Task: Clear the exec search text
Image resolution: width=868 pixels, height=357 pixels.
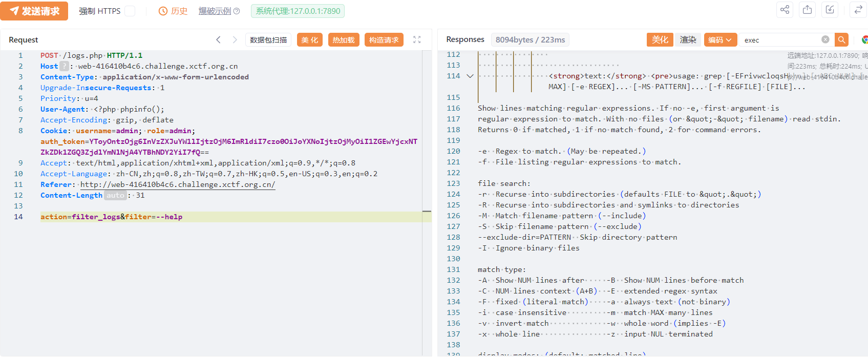Action: [x=825, y=39]
